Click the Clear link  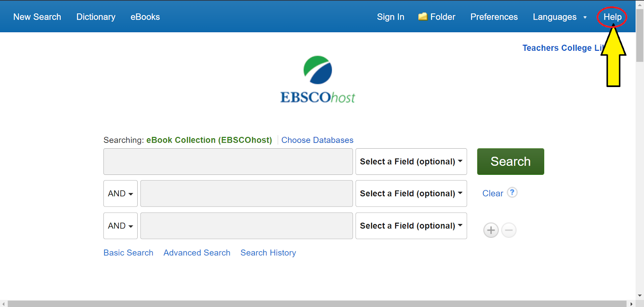493,193
